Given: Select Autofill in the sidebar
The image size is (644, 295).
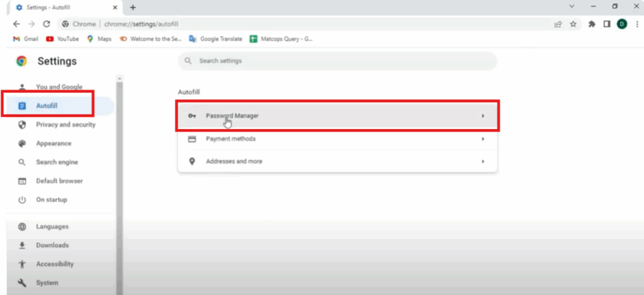Looking at the screenshot, I should click(60, 106).
